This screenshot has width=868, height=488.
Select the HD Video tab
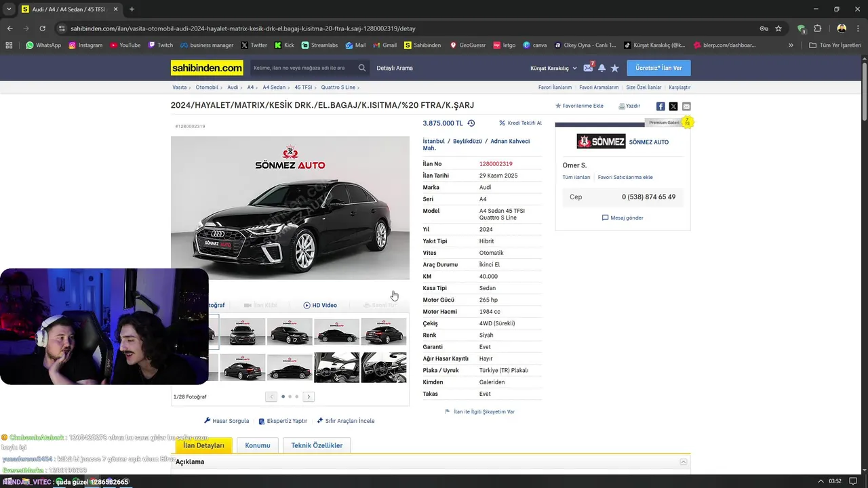click(x=320, y=305)
